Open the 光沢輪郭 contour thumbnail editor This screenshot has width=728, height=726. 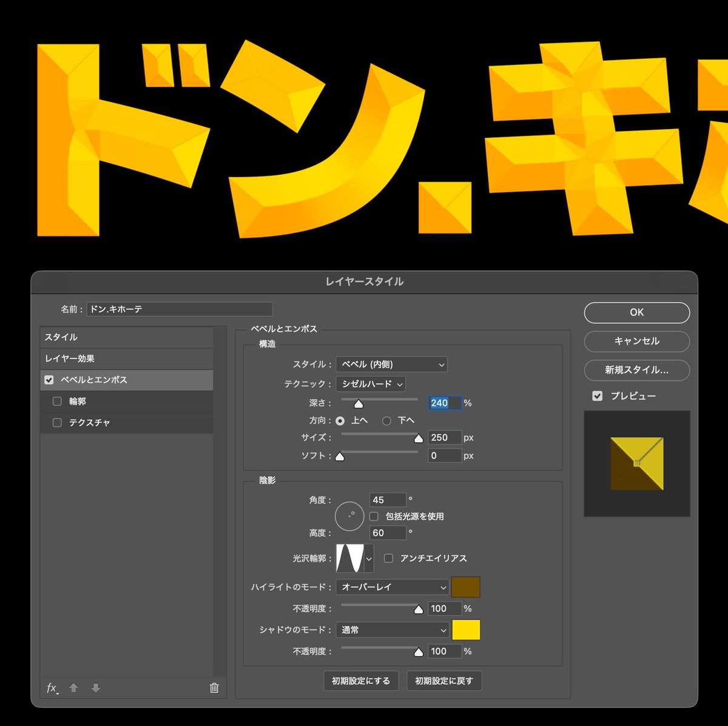pos(350,558)
